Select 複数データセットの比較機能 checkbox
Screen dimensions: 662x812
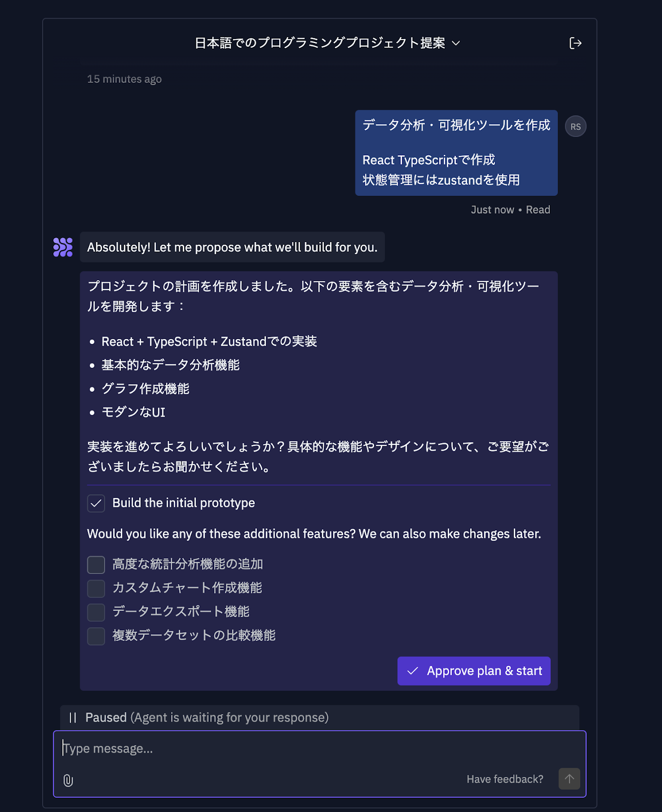[x=96, y=636]
